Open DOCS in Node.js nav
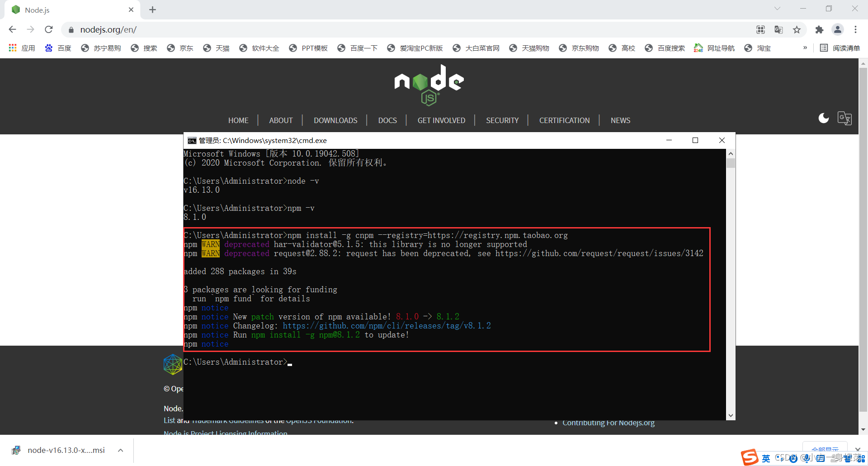Image resolution: width=868 pixels, height=466 pixels. pyautogui.click(x=387, y=120)
